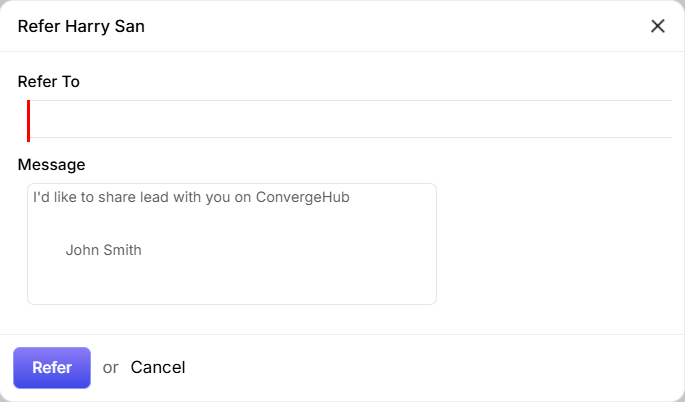Click the word "ConvergeHub" in the message
The image size is (685, 402).
(x=302, y=197)
